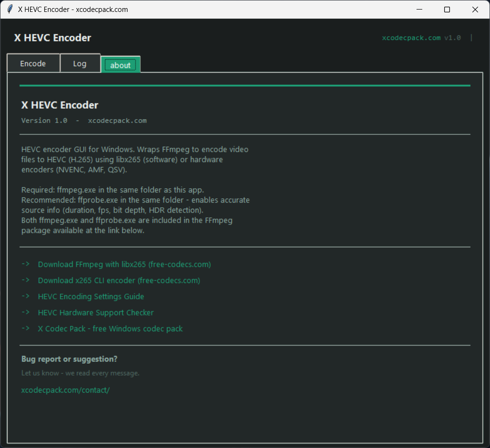Viewport: 490px width, 448px height.
Task: Open X Codec Pack free codec pack link
Action: tap(110, 328)
